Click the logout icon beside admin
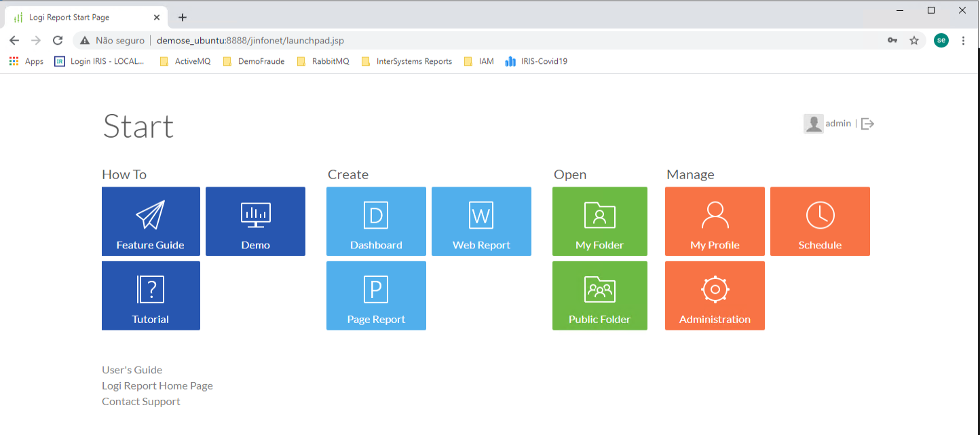980x435 pixels. pos(867,124)
